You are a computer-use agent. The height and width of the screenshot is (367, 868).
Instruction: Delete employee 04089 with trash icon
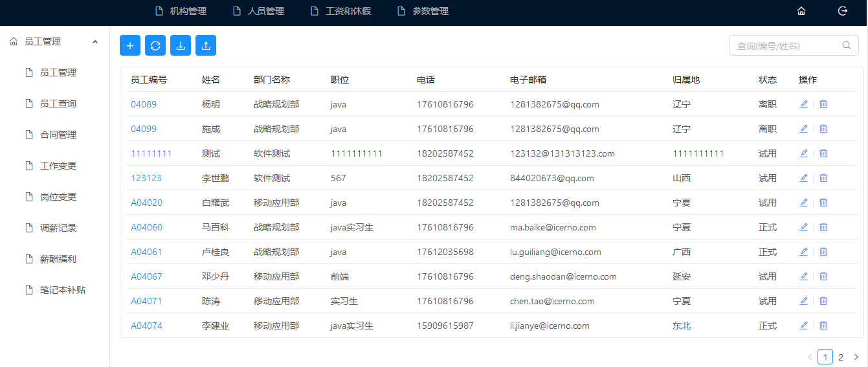click(823, 104)
